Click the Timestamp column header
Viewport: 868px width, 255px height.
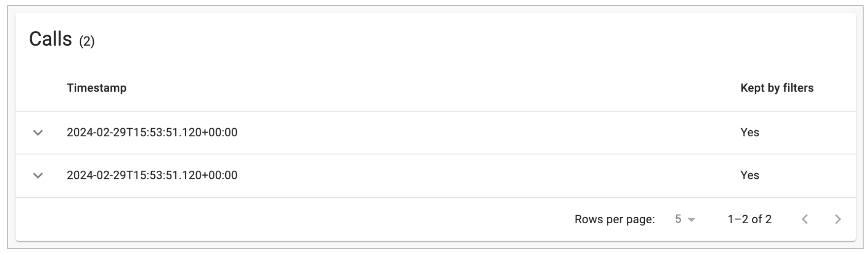click(97, 88)
